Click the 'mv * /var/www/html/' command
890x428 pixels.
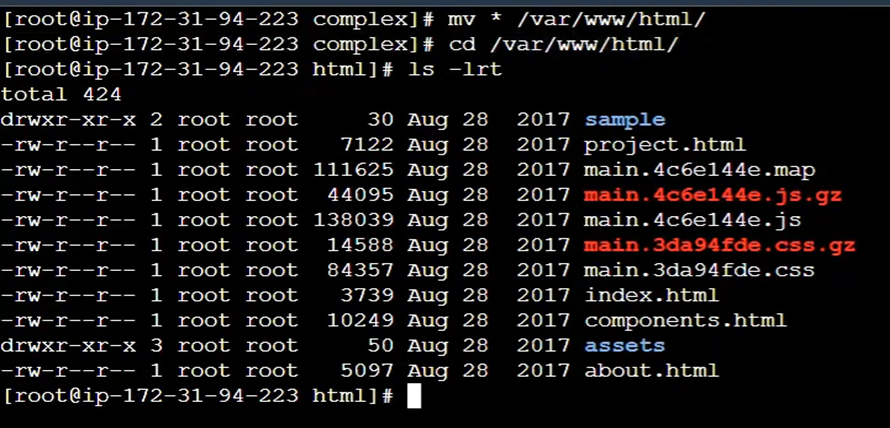pos(576,20)
